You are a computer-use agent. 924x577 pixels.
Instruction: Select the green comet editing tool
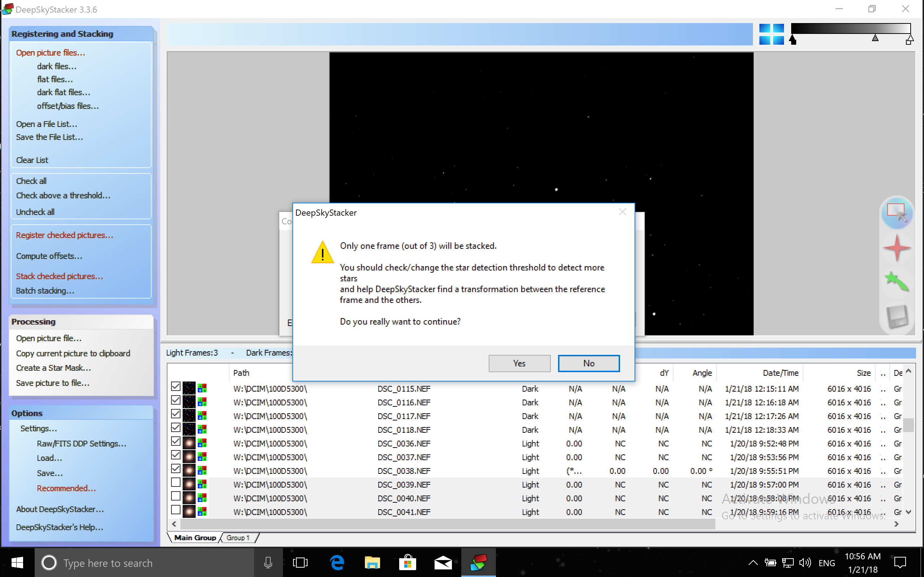coord(897,282)
